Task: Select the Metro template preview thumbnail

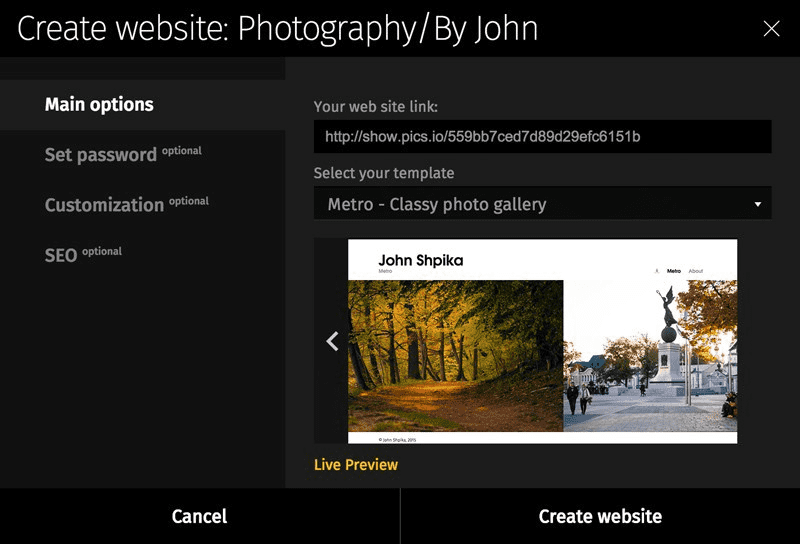Action: tap(542, 341)
